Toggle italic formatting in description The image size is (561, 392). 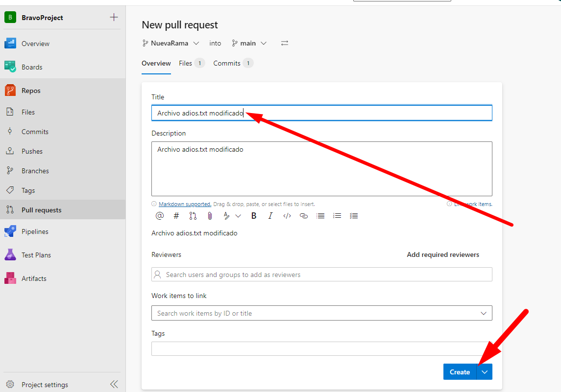coord(270,216)
